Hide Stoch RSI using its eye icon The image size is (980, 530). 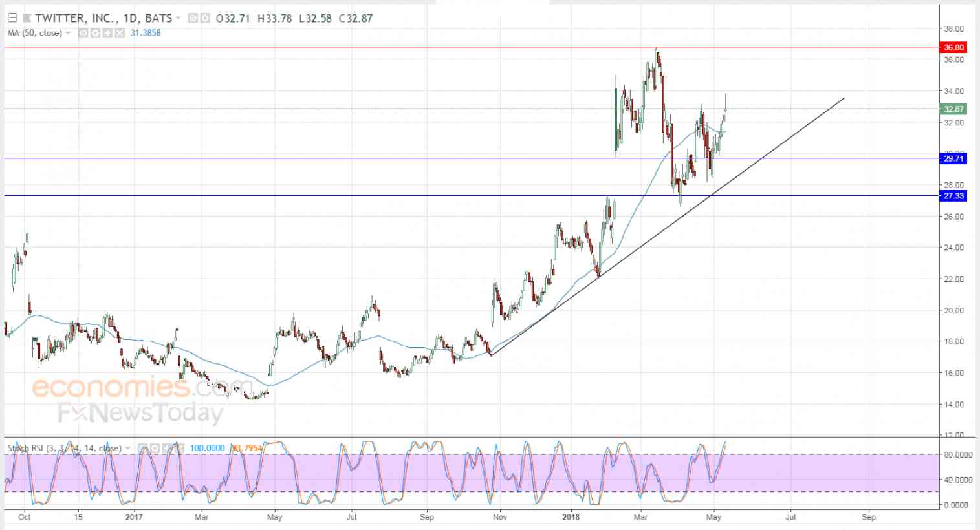pyautogui.click(x=144, y=448)
